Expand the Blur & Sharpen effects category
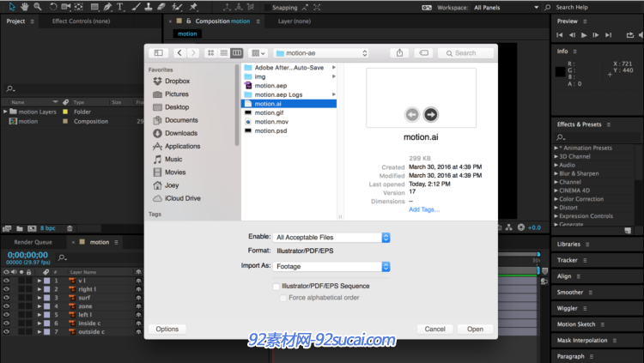 [556, 173]
